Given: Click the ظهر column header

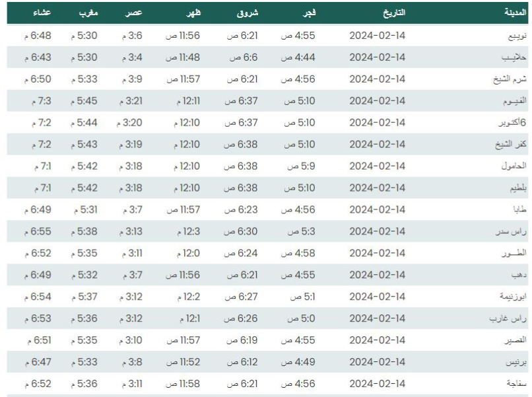Looking at the screenshot, I should click(193, 13).
